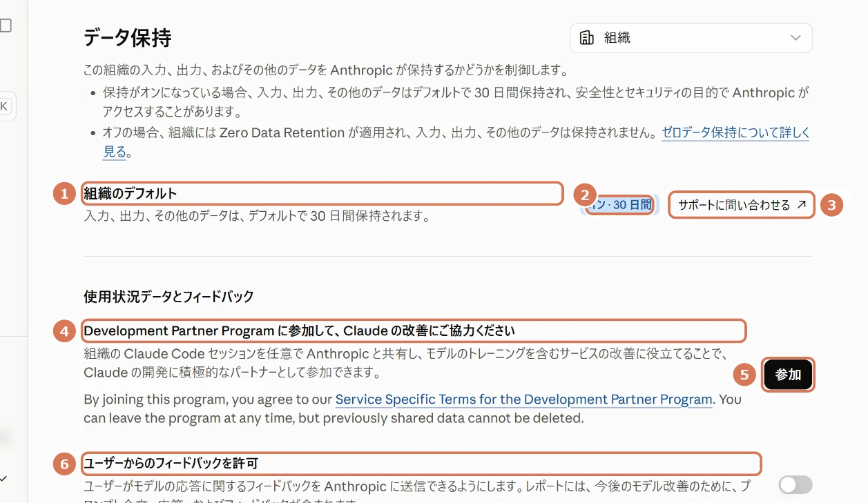This screenshot has width=868, height=503.
Task: Click the bullet text starting オフの場合、組織には
Action: [x=456, y=142]
